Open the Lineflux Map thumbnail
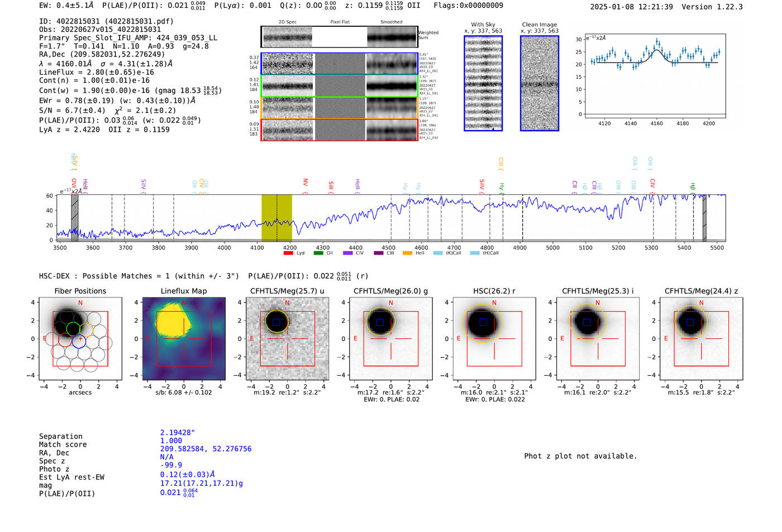Viewport: 782px width, 532px height. pos(184,338)
